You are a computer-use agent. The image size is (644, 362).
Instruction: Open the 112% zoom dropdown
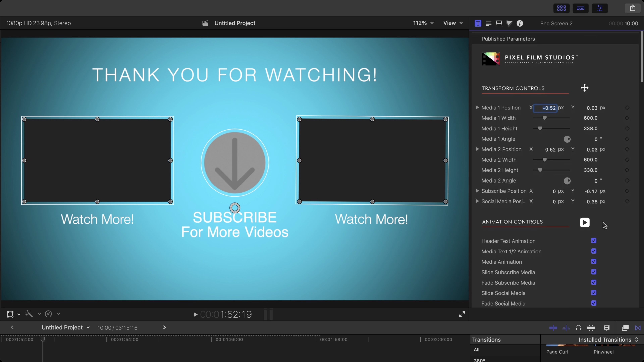[423, 23]
